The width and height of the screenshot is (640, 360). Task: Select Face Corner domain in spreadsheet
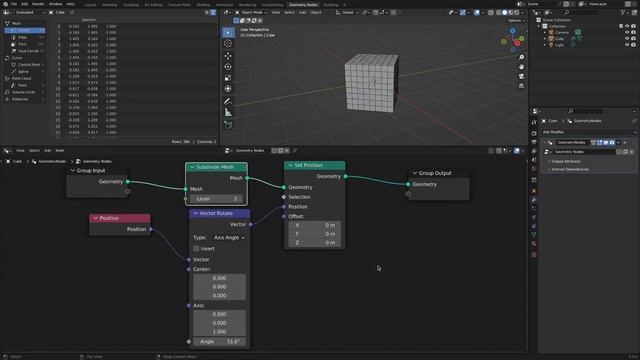tap(28, 51)
